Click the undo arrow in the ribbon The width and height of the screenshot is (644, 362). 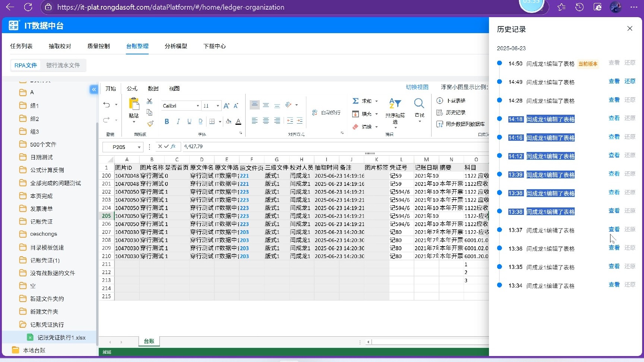coord(107,105)
